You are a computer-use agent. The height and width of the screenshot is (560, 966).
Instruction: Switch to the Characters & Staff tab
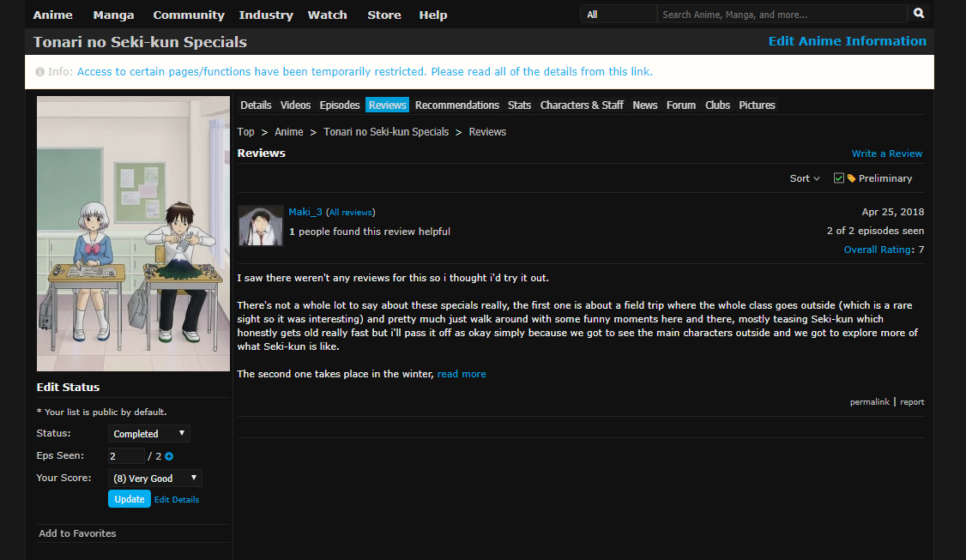tap(583, 105)
